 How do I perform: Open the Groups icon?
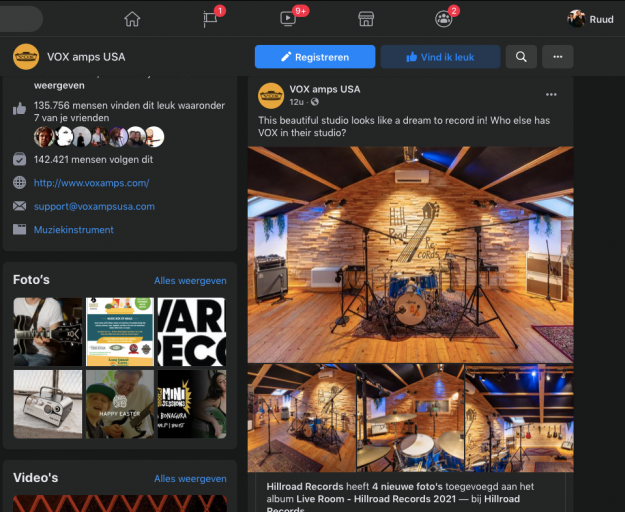[x=443, y=19]
